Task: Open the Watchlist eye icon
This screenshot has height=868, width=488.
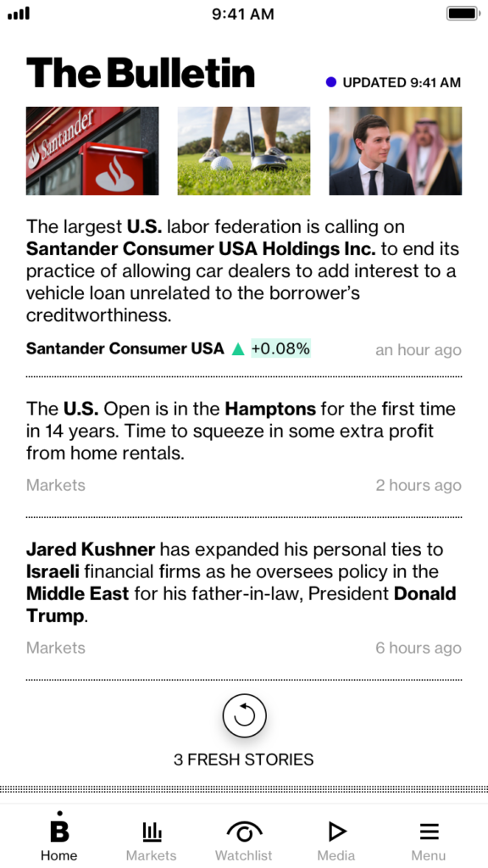Action: click(244, 832)
